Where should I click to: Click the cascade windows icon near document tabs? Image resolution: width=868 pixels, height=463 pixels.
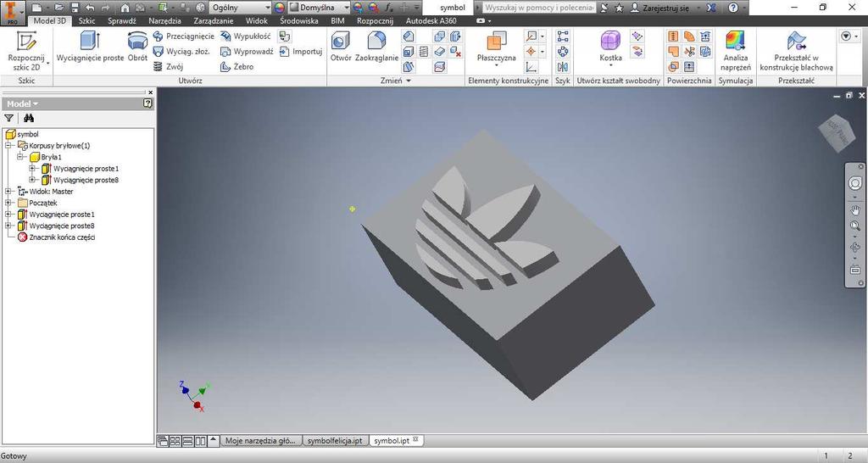point(162,441)
